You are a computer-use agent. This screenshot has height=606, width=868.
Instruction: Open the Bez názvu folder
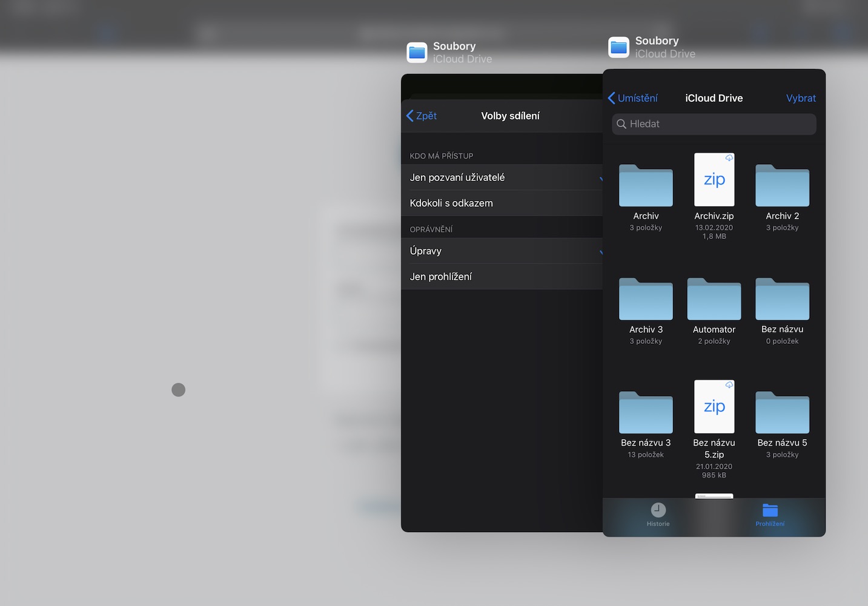(x=782, y=300)
